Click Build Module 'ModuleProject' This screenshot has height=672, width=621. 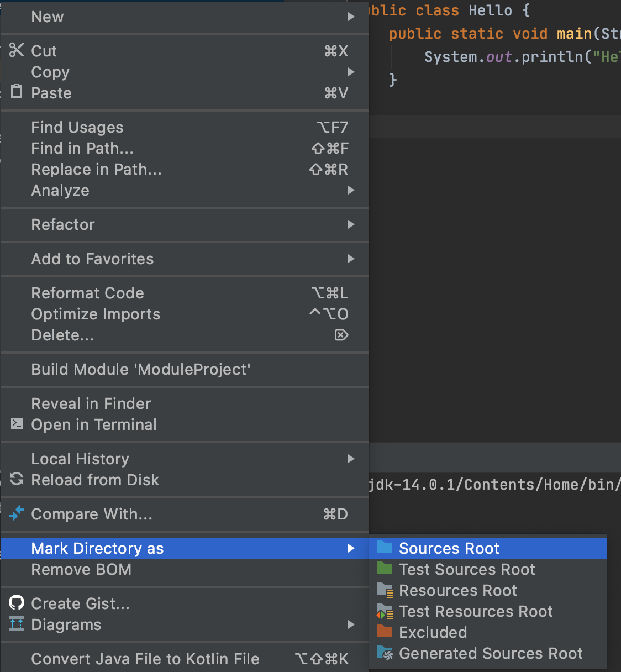(x=141, y=369)
